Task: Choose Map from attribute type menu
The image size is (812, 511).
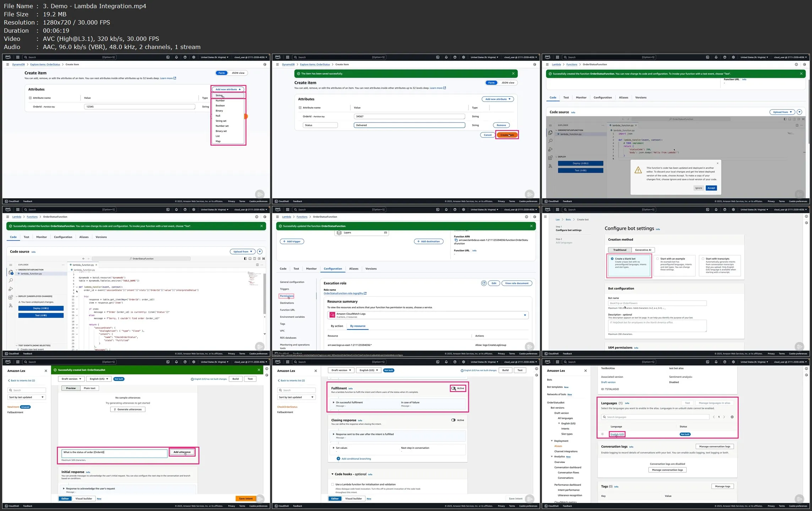Action: (x=228, y=141)
